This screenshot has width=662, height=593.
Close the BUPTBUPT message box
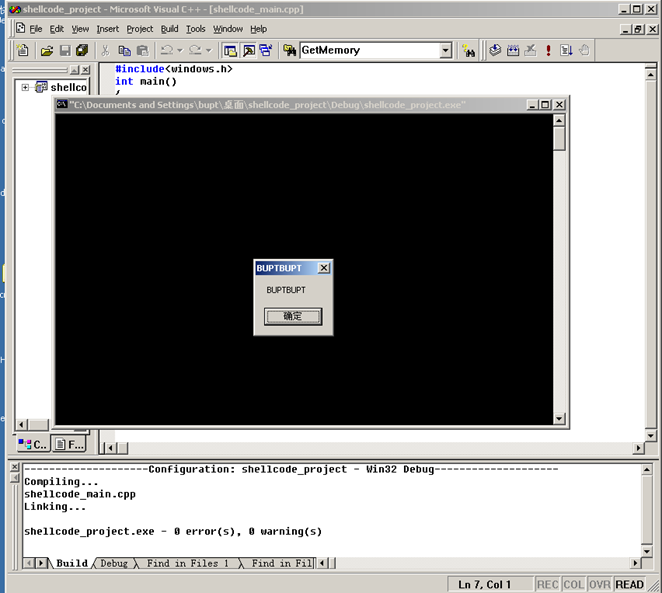click(x=323, y=268)
